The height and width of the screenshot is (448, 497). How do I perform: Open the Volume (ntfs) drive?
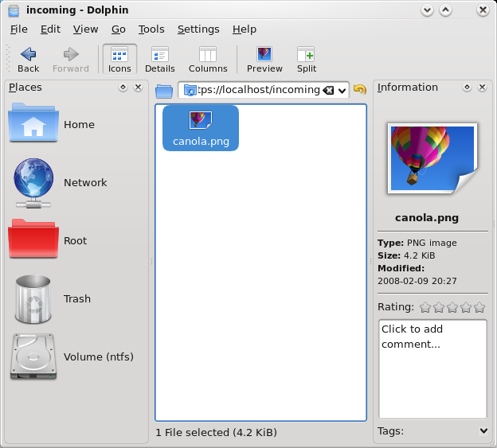(x=72, y=356)
